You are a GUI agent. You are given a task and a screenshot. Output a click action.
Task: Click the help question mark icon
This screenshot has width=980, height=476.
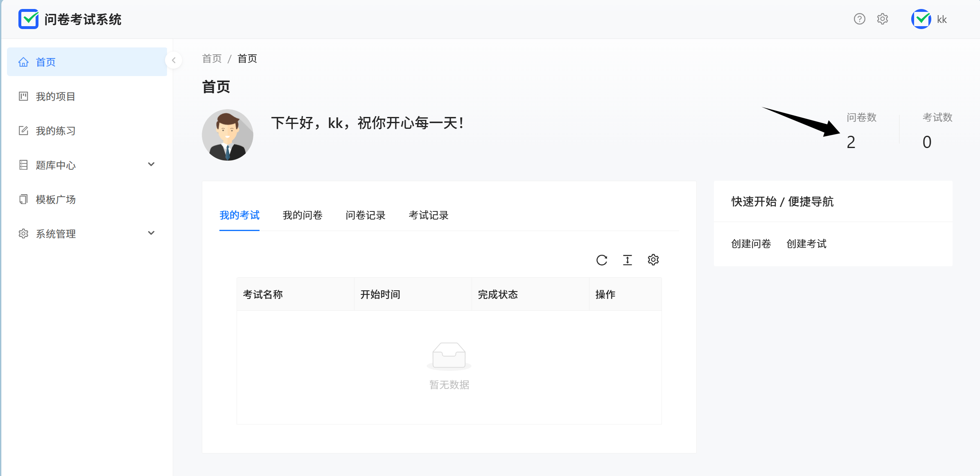[859, 19]
